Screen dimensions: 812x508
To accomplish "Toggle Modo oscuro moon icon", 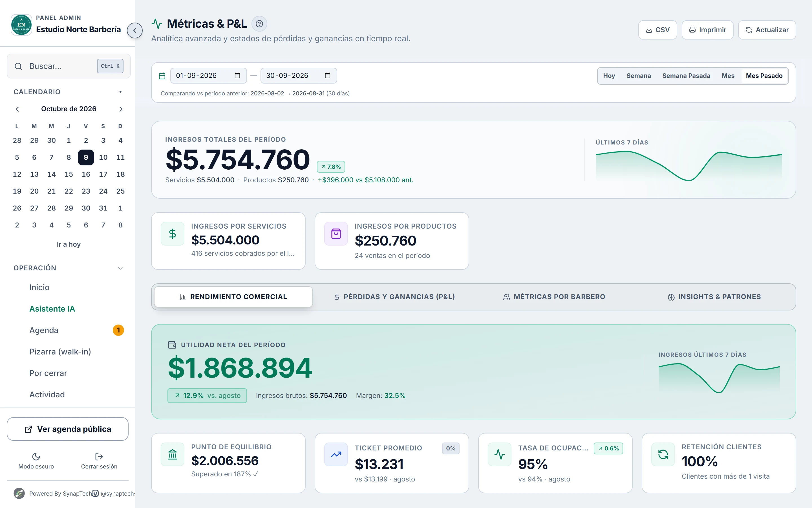I will coord(36,456).
